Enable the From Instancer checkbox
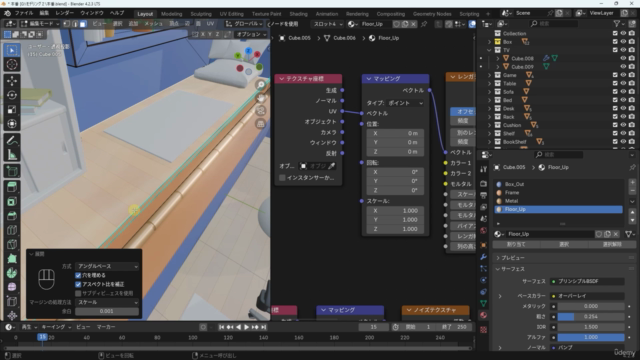This screenshot has height=360, width=640. (x=282, y=178)
